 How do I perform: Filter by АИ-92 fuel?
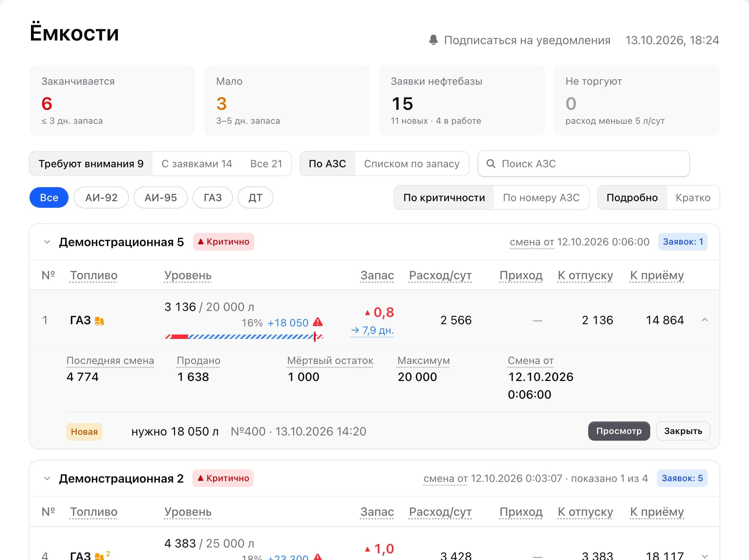(101, 197)
